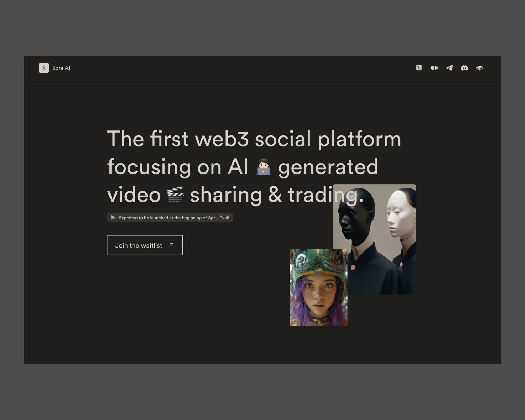Image resolution: width=525 pixels, height=420 pixels.
Task: Open the Medium blog icon
Action: click(434, 68)
